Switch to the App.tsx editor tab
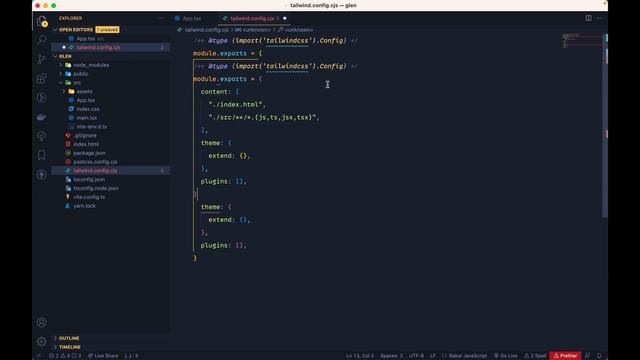This screenshot has height=360, width=640. tap(192, 18)
